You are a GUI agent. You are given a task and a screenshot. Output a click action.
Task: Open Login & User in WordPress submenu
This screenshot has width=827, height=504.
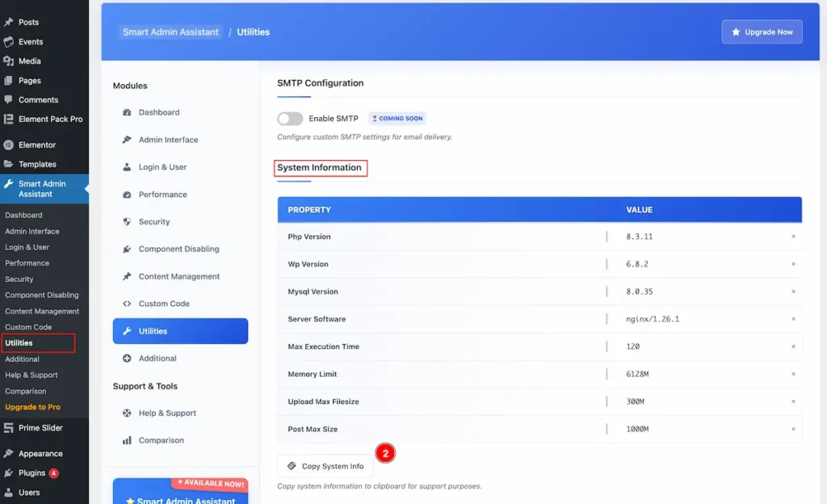pyautogui.click(x=27, y=246)
